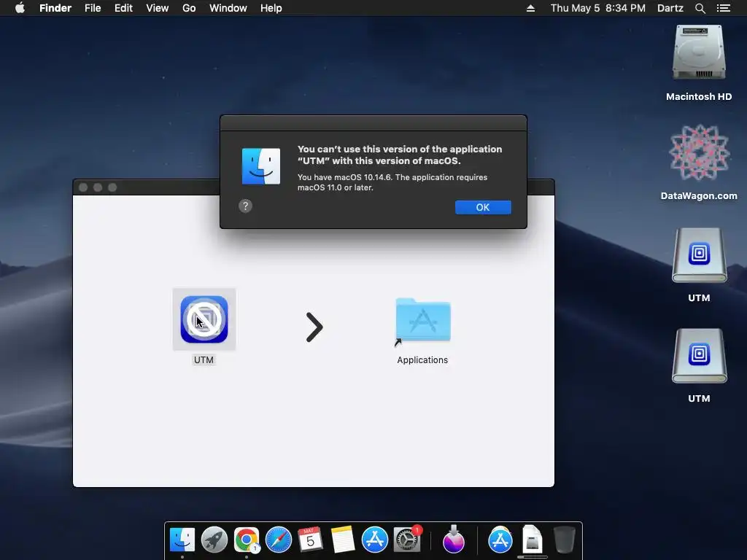This screenshot has height=560, width=747.
Task: Close the UTM installer window
Action: (83, 187)
